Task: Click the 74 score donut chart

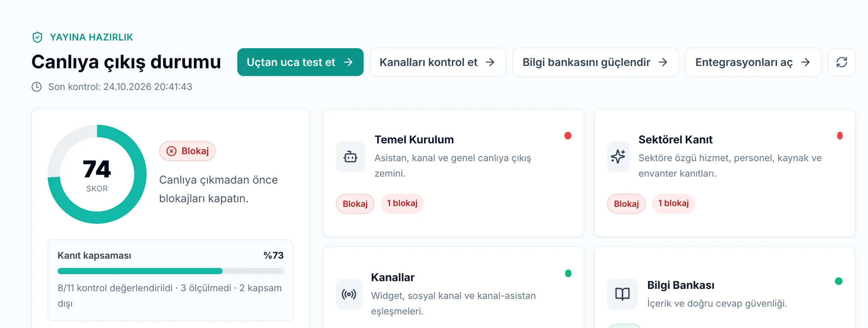Action: coord(97,174)
